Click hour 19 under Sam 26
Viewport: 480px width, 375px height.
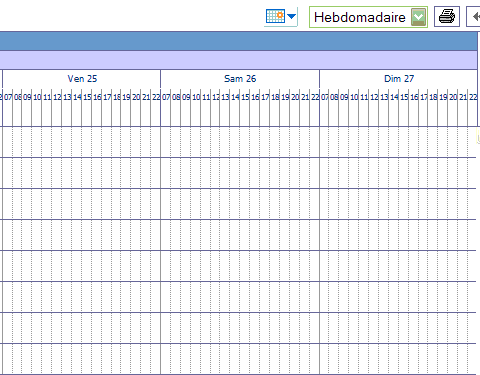285,97
